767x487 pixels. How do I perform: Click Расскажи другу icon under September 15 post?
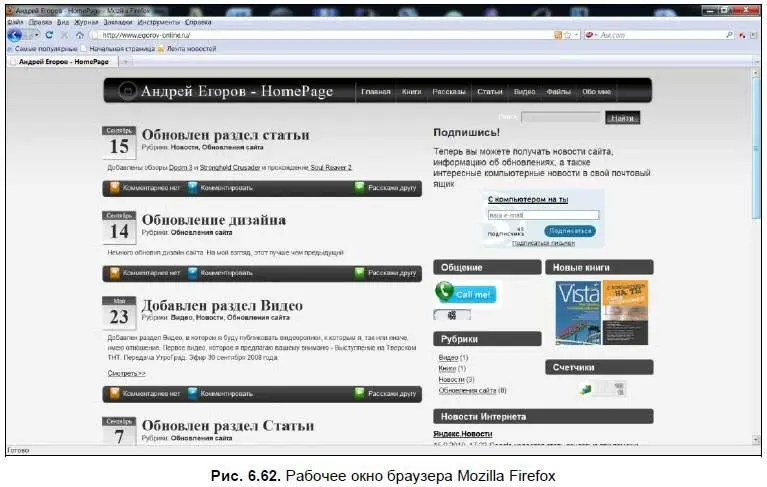click(x=360, y=187)
